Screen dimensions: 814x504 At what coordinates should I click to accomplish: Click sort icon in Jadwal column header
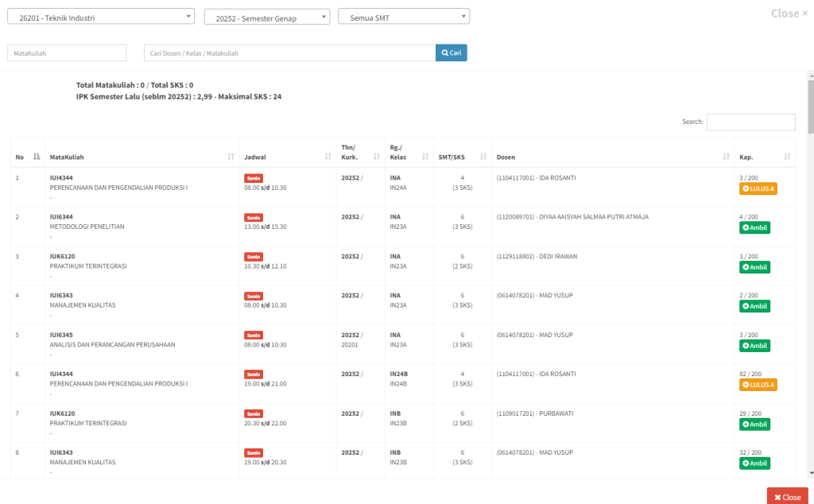point(328,157)
